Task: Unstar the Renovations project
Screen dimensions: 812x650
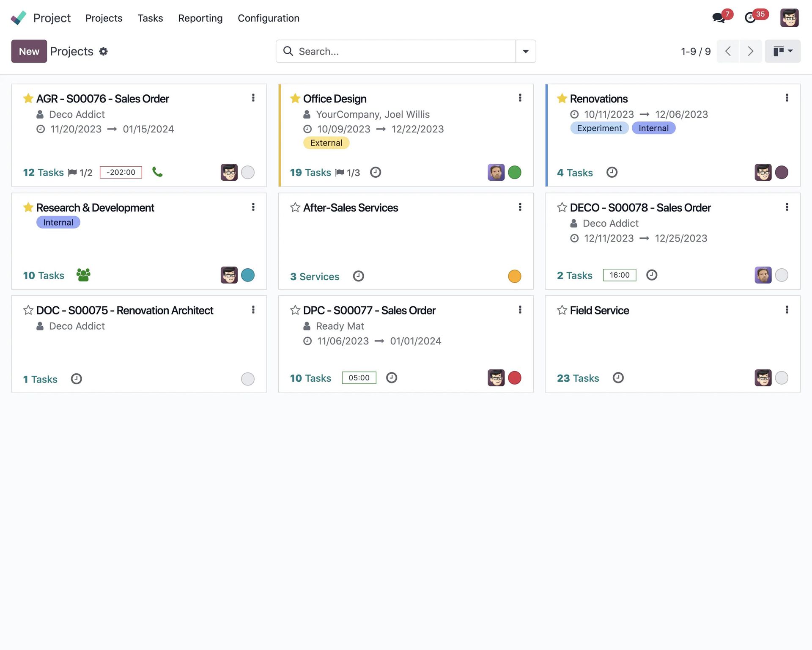Action: 562,99
